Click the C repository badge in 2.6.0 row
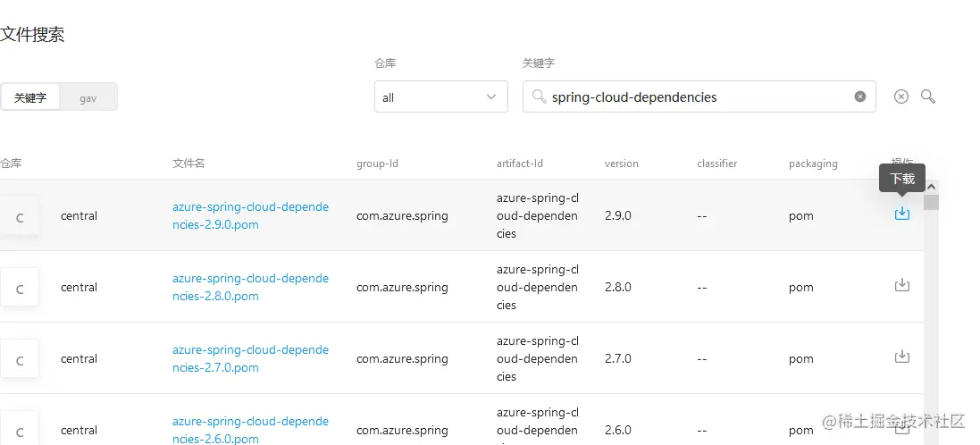 (x=20, y=429)
